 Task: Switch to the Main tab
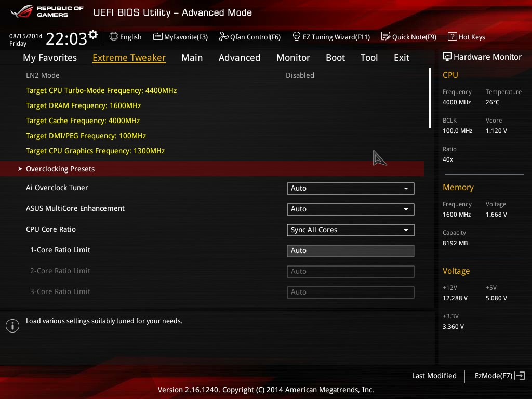192,58
